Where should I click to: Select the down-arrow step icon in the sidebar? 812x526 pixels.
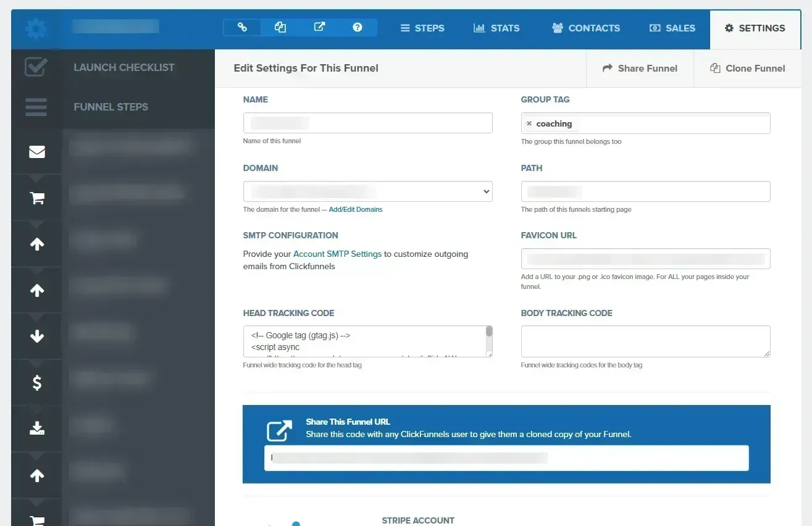(37, 336)
